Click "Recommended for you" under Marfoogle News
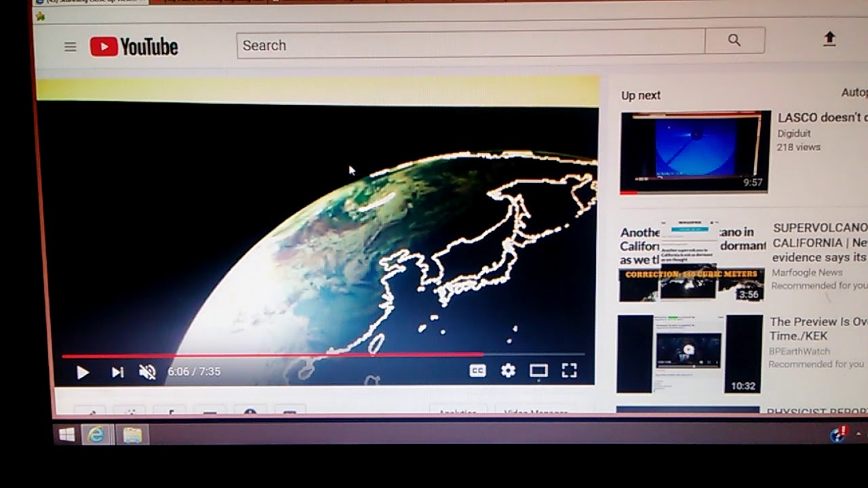 click(x=819, y=285)
